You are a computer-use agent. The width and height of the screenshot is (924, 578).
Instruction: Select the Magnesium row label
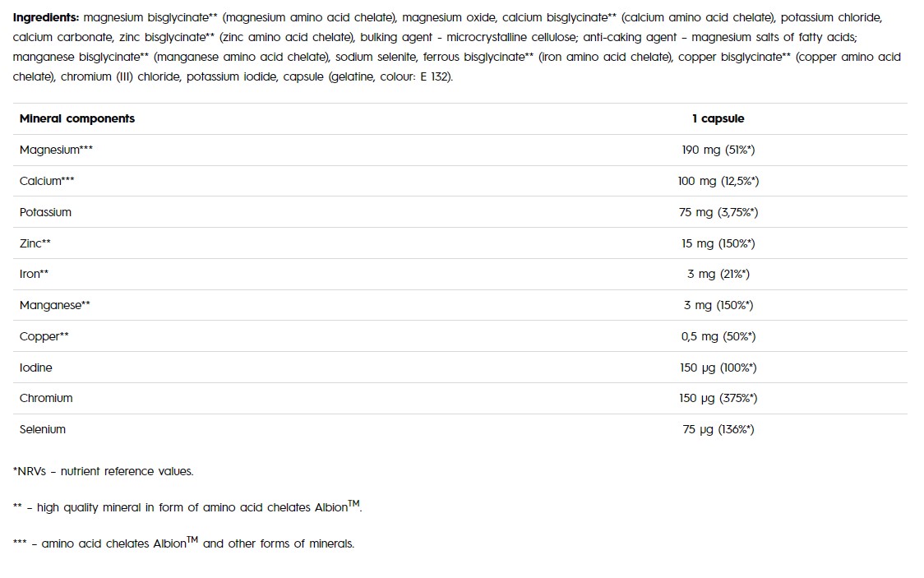point(50,150)
